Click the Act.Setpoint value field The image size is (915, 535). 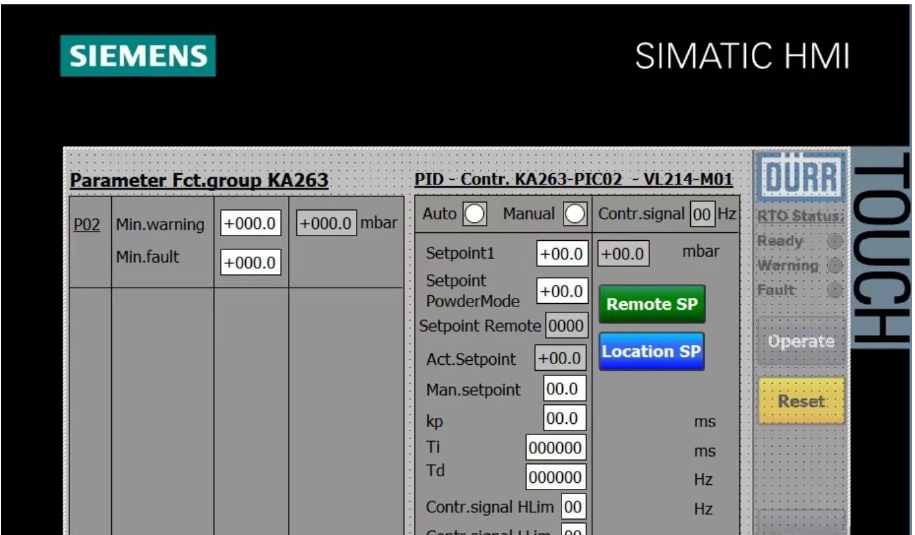pos(560,358)
